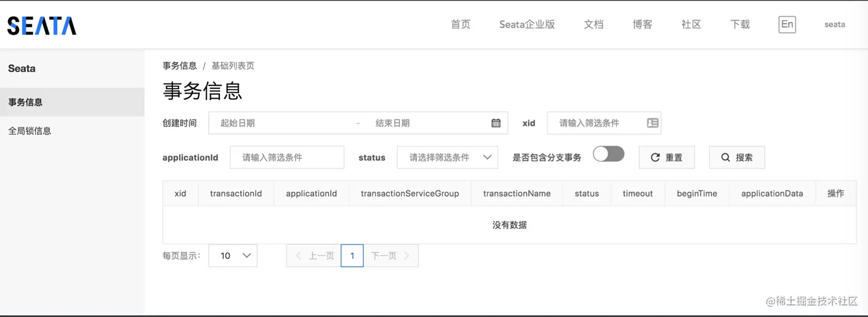Click the 上一页 previous page button
This screenshot has height=317, width=868.
click(313, 256)
